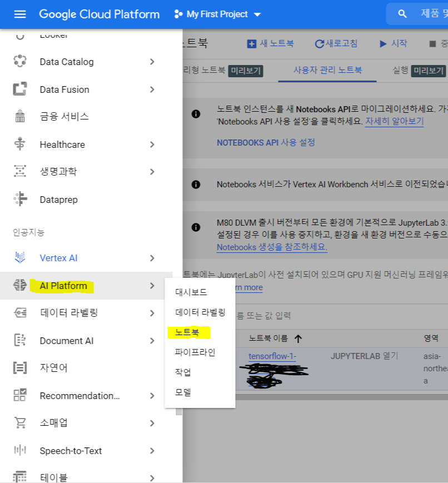Viewport: 448px width, 483px height.
Task: Click the Vertex AI sidebar label
Action: click(x=58, y=258)
